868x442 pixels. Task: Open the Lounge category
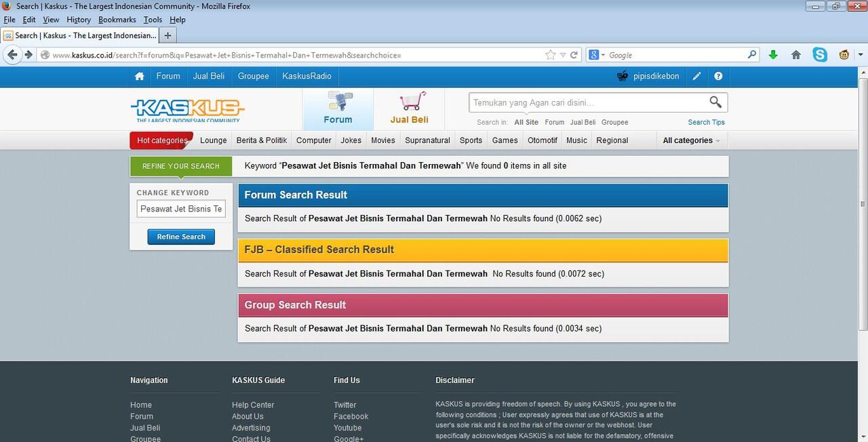214,140
